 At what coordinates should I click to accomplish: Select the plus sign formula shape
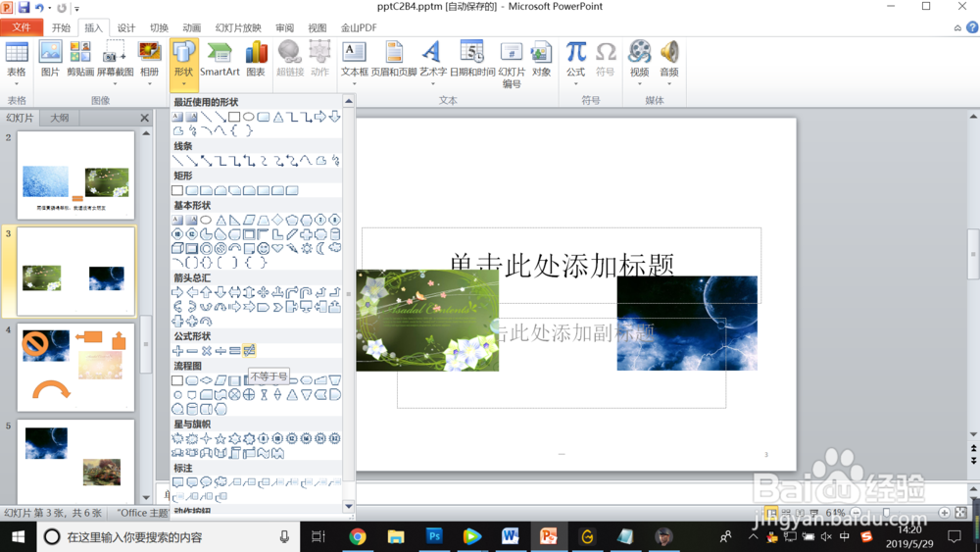click(178, 351)
